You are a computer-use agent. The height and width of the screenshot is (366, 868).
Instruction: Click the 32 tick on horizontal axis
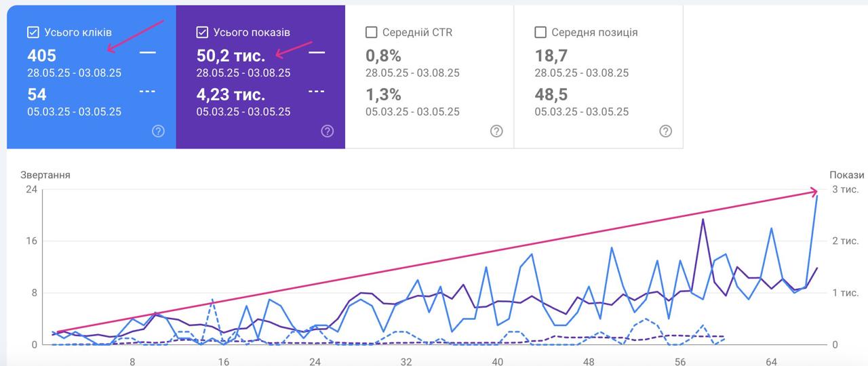406,361
